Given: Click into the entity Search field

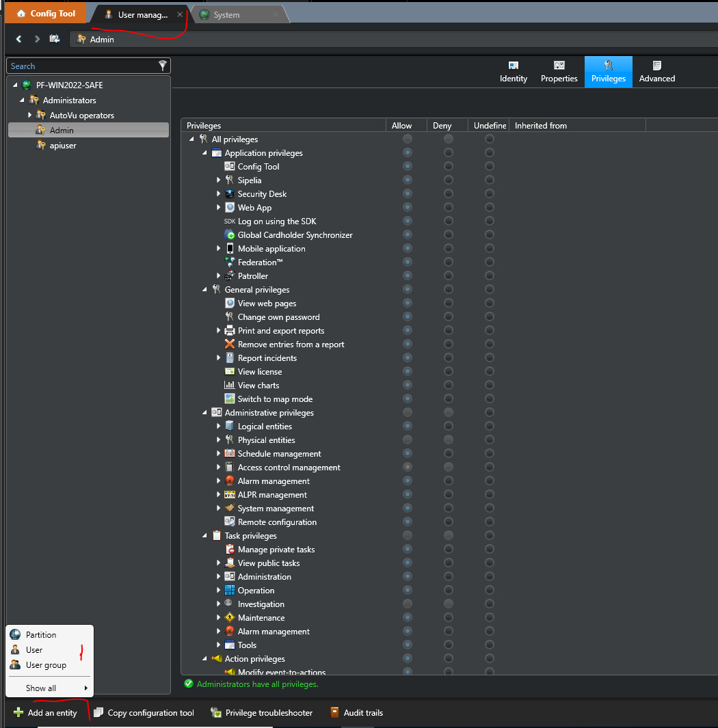Looking at the screenshot, I should tap(81, 66).
